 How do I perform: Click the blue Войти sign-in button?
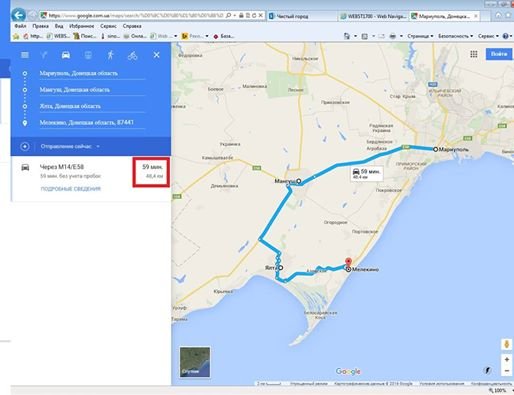(499, 54)
